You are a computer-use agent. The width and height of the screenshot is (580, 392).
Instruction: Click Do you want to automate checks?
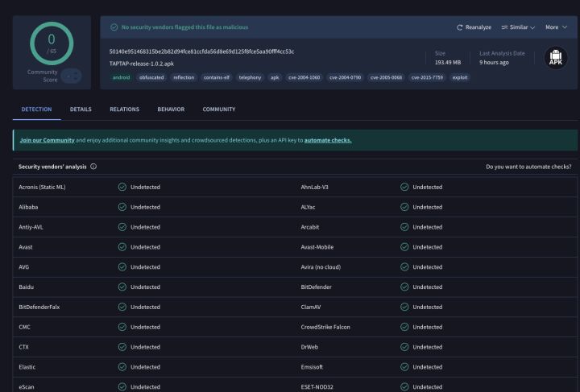pos(528,167)
